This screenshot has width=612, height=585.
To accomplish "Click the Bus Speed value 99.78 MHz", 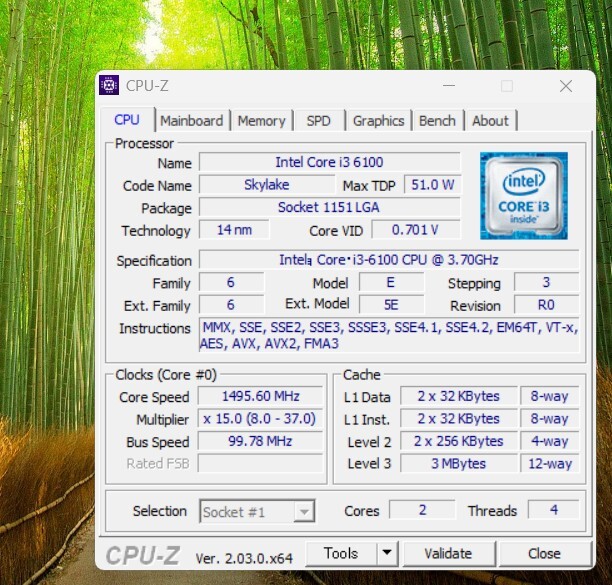I will click(x=260, y=441).
